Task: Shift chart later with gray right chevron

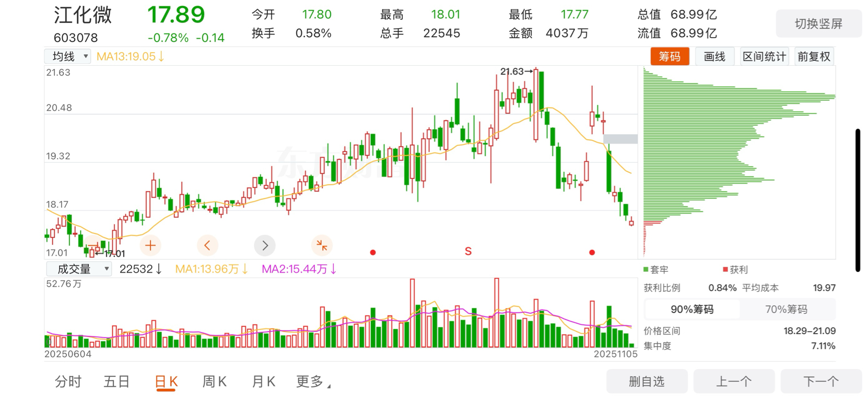Action: (265, 245)
